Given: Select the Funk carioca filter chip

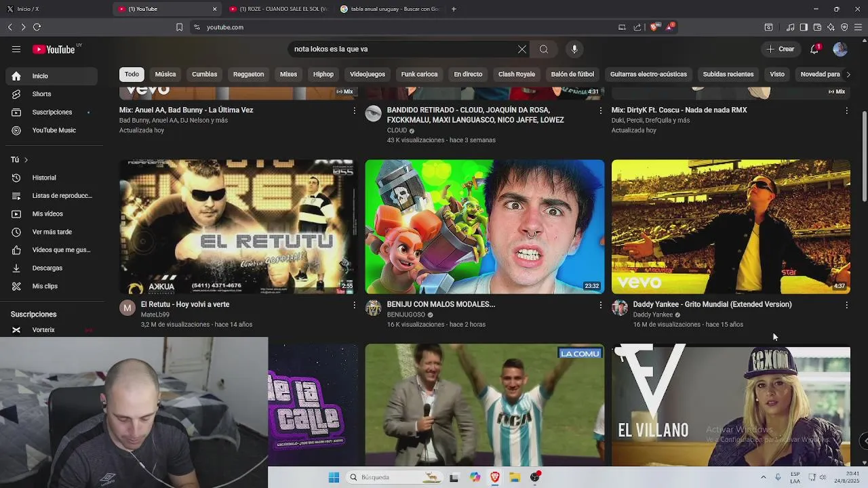Looking at the screenshot, I should [419, 75].
